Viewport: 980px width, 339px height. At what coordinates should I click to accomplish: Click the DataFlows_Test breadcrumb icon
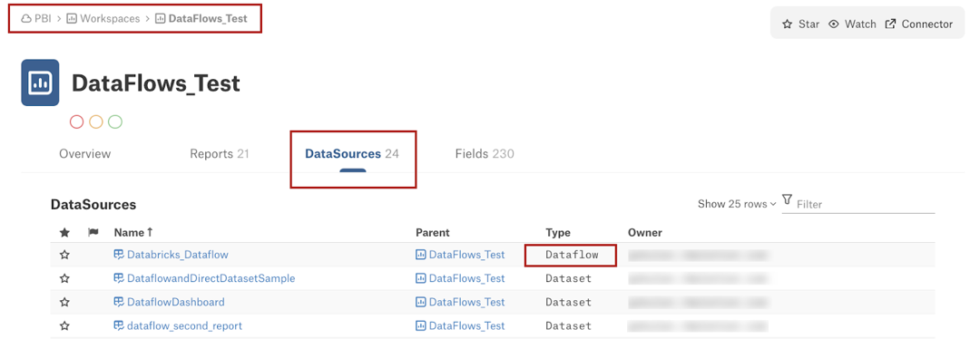160,19
